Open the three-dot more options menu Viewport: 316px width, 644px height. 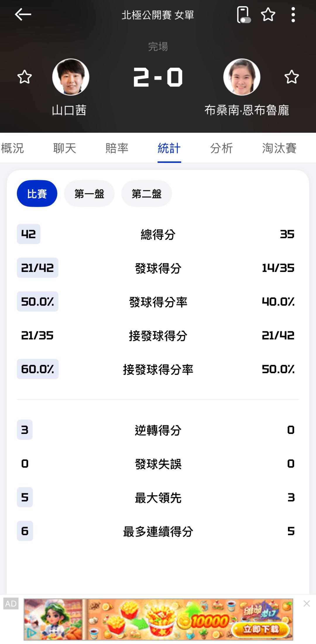pyautogui.click(x=293, y=15)
